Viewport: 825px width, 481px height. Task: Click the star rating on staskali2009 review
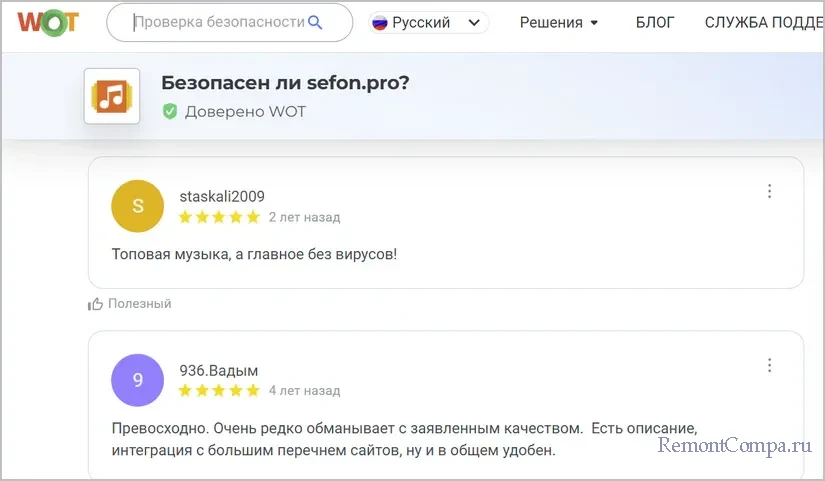218,217
